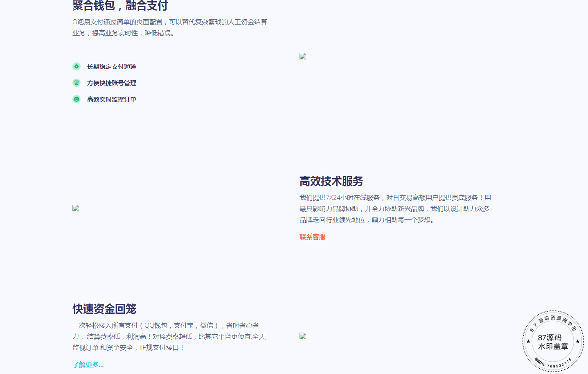Click the HTML5 shield icon beside 方便快捷账号管理
This screenshot has height=374, width=588.
point(77,83)
